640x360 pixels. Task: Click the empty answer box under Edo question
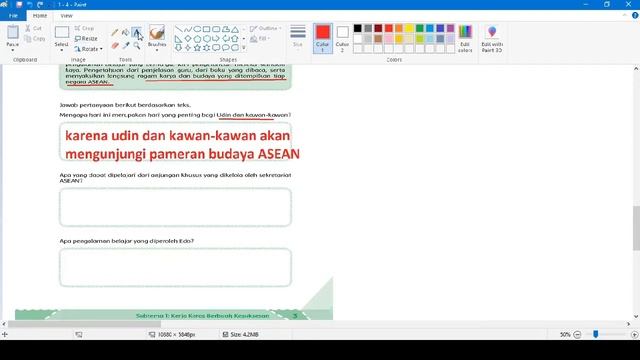176,267
